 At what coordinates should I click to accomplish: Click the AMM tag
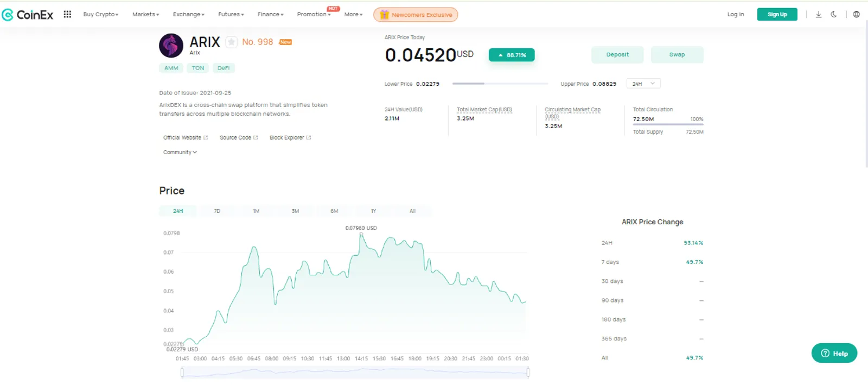(x=171, y=68)
